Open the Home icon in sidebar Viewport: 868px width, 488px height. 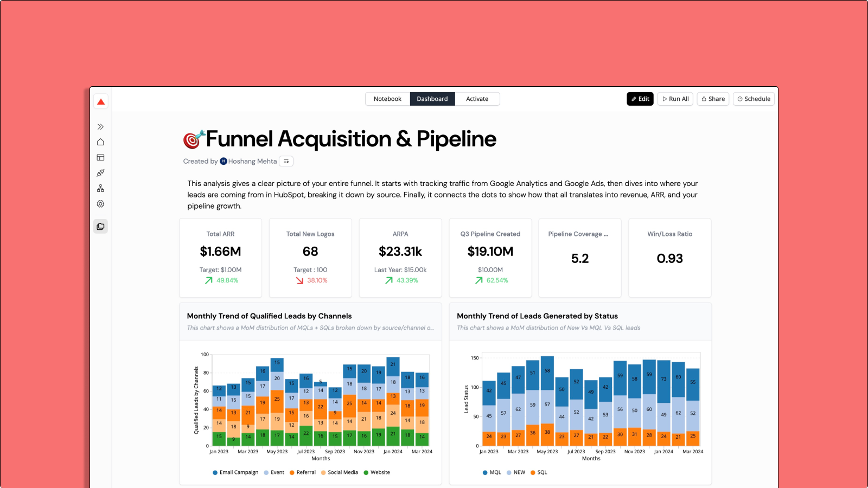(x=100, y=142)
